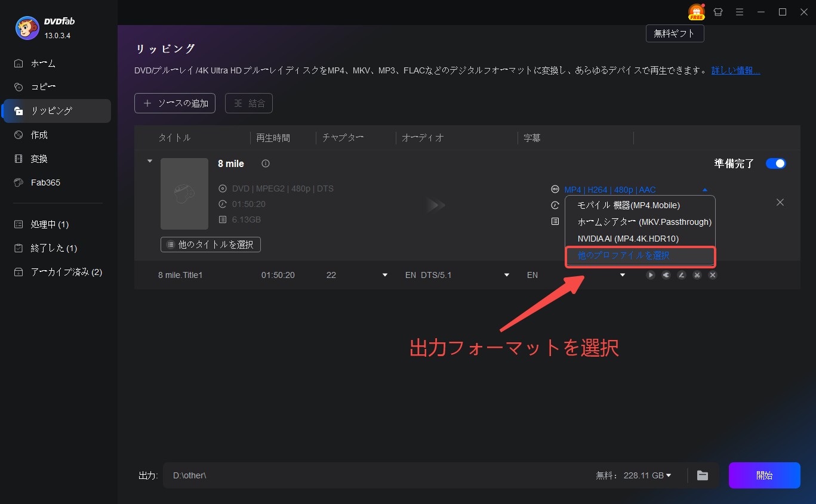Open the chapter 22 dropdown
Viewport: 816px width, 504px height.
[385, 275]
